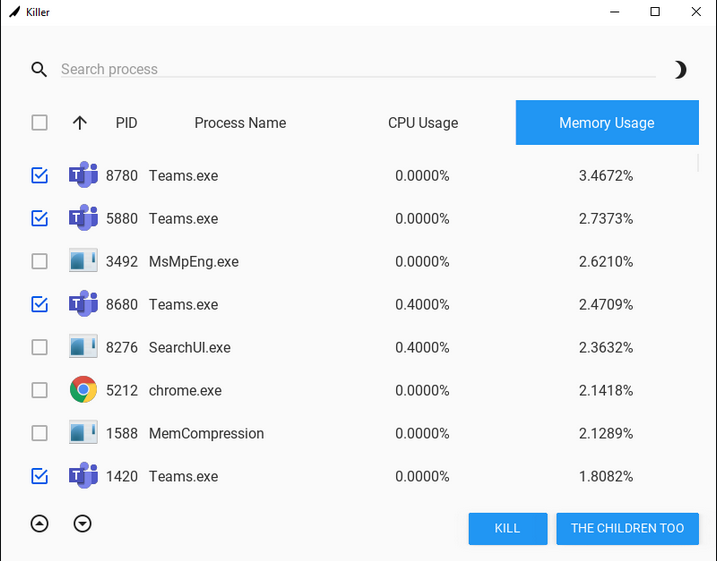Click THE CHILDREN TOO button
Image resolution: width=717 pixels, height=561 pixels.
(x=627, y=529)
